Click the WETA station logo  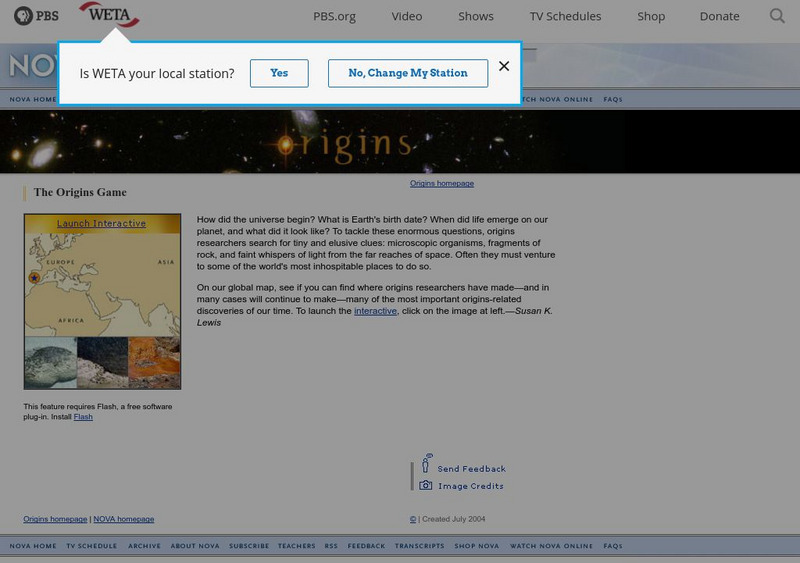(x=109, y=15)
